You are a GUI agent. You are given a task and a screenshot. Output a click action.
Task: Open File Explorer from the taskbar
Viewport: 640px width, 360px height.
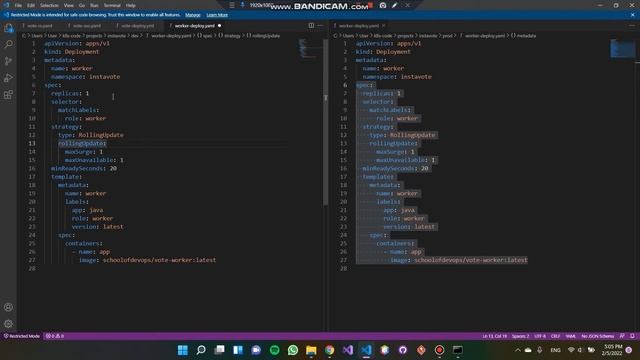[311, 350]
